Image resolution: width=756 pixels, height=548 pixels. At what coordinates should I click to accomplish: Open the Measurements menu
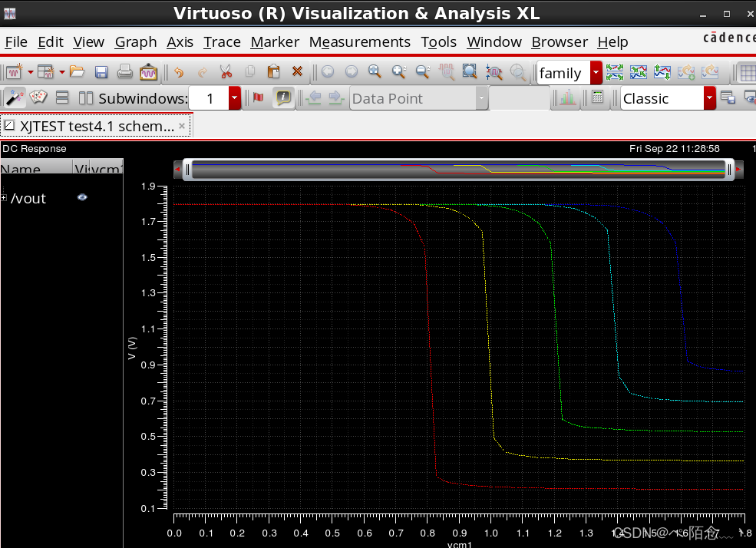click(x=360, y=42)
